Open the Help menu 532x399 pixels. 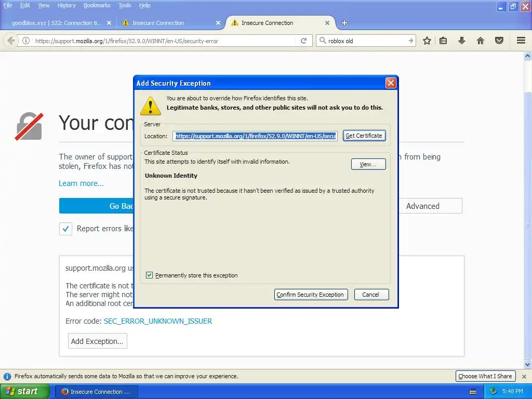(144, 5)
